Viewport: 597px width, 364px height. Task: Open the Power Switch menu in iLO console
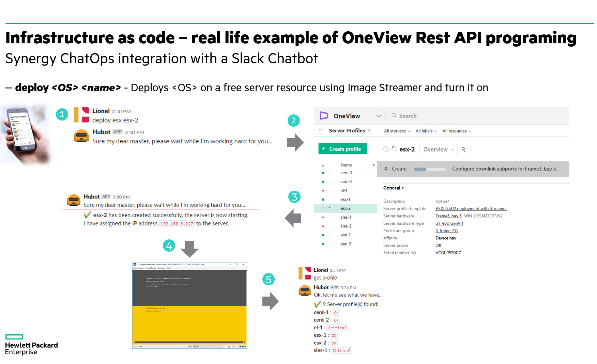click(x=139, y=268)
